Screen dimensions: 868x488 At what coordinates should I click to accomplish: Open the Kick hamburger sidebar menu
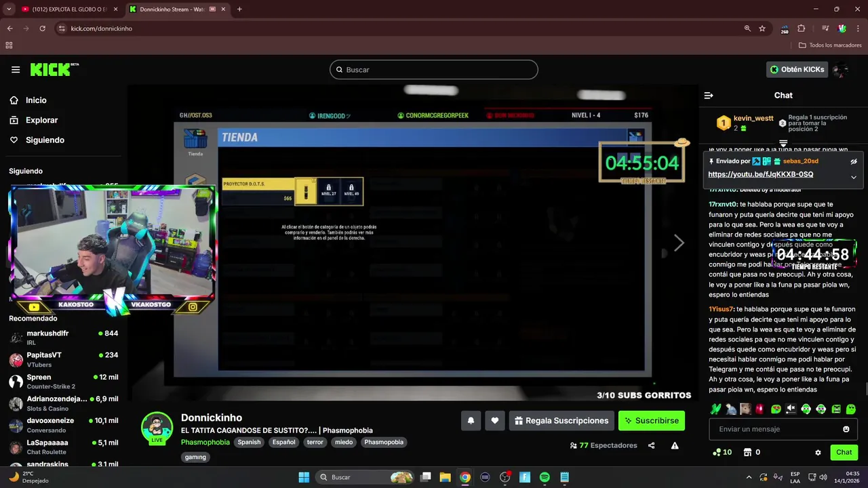[x=16, y=69]
